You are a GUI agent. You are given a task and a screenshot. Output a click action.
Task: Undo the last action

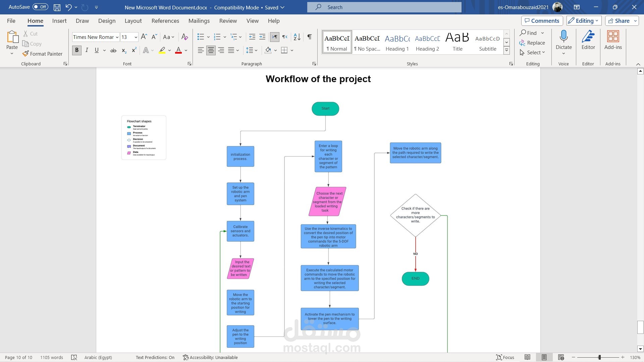68,7
